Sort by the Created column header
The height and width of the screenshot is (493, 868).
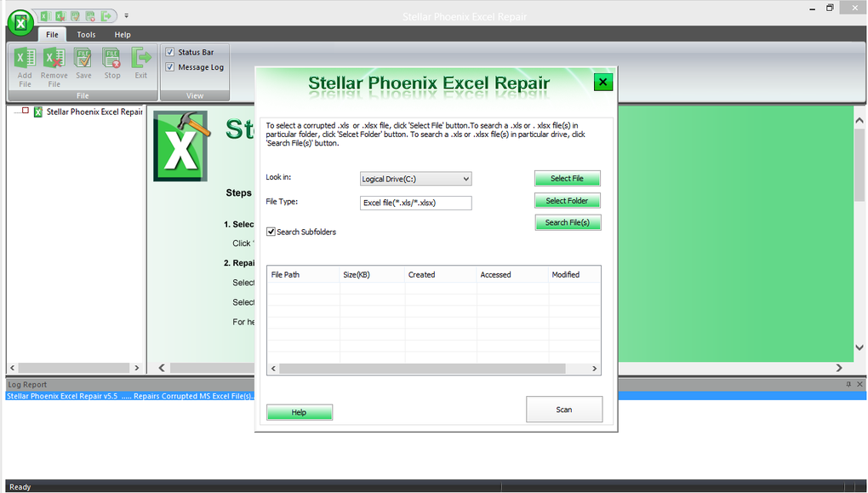(441, 275)
